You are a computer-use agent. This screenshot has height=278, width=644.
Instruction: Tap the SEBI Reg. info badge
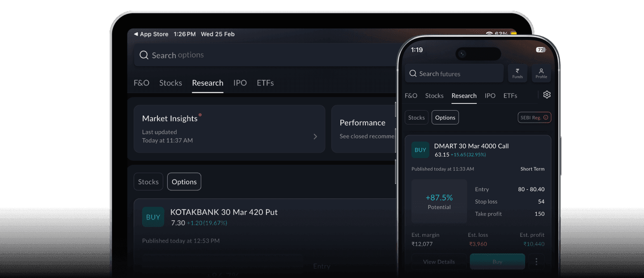pos(534,118)
